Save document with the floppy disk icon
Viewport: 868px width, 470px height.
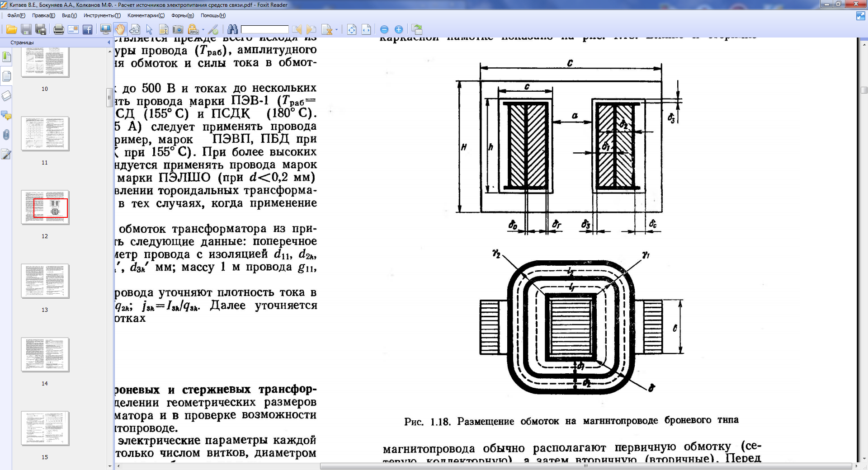point(26,30)
